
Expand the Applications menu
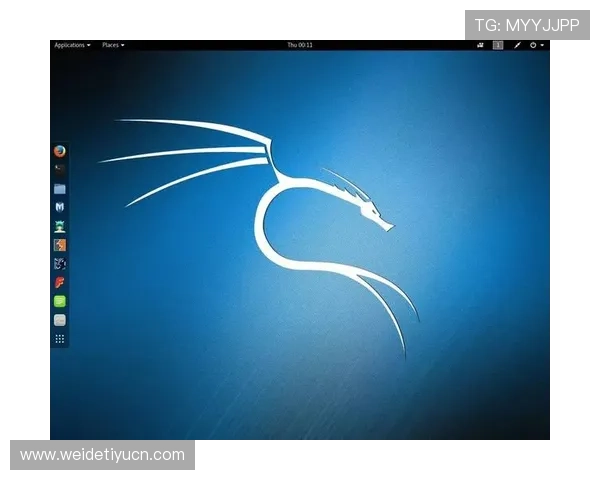(72, 45)
